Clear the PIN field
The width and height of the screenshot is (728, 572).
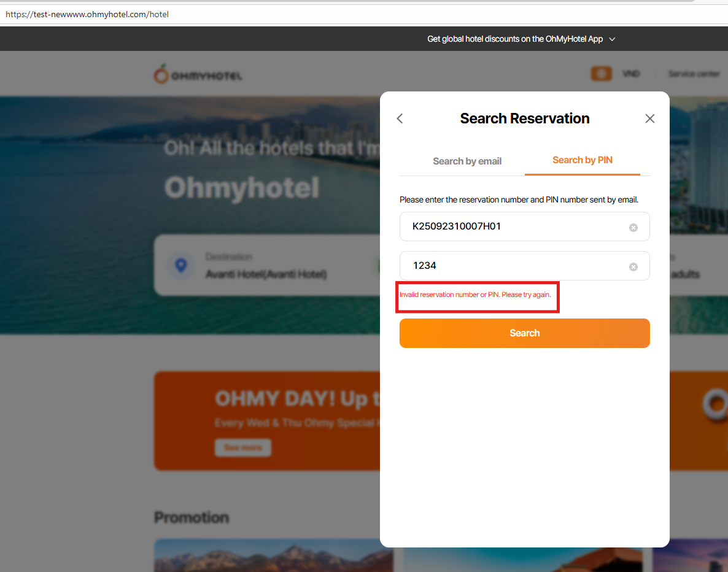[633, 267]
